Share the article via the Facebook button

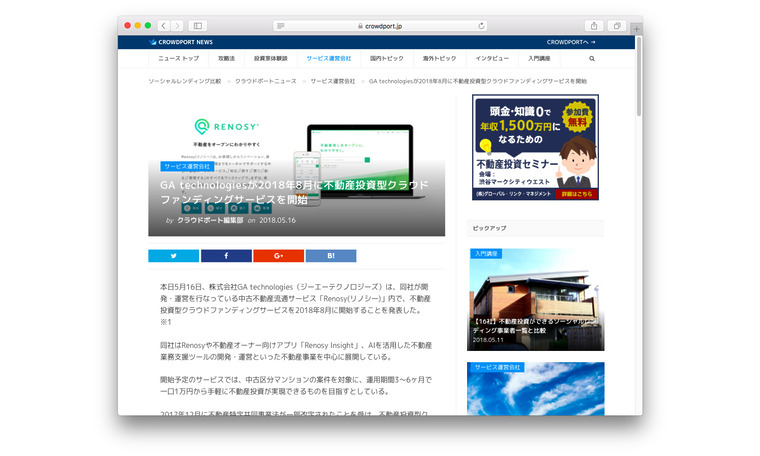coord(225,256)
